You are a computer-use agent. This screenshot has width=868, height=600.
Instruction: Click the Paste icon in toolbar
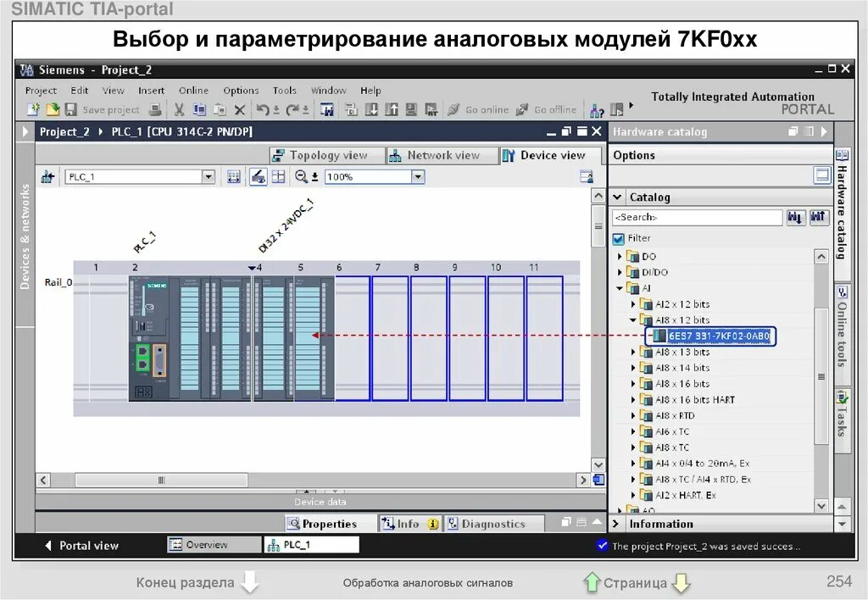pos(220,109)
